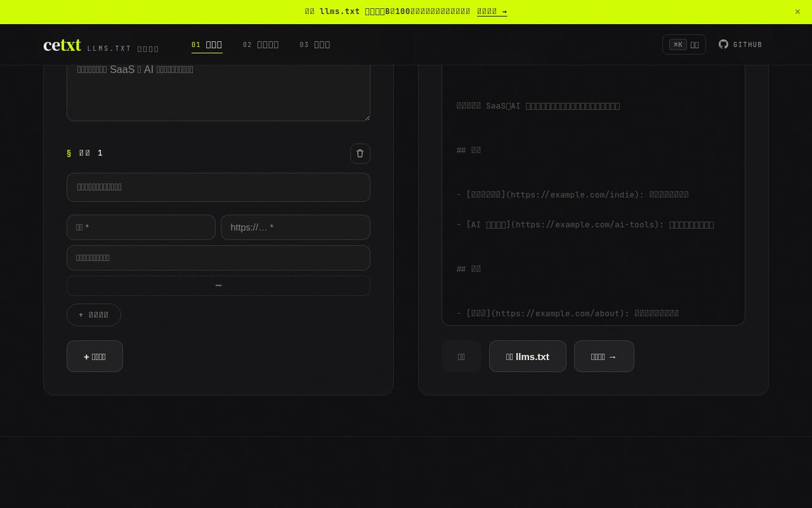The height and width of the screenshot is (508, 812).
Task: Go to the cetxt logo home link
Action: pyautogui.click(x=62, y=45)
